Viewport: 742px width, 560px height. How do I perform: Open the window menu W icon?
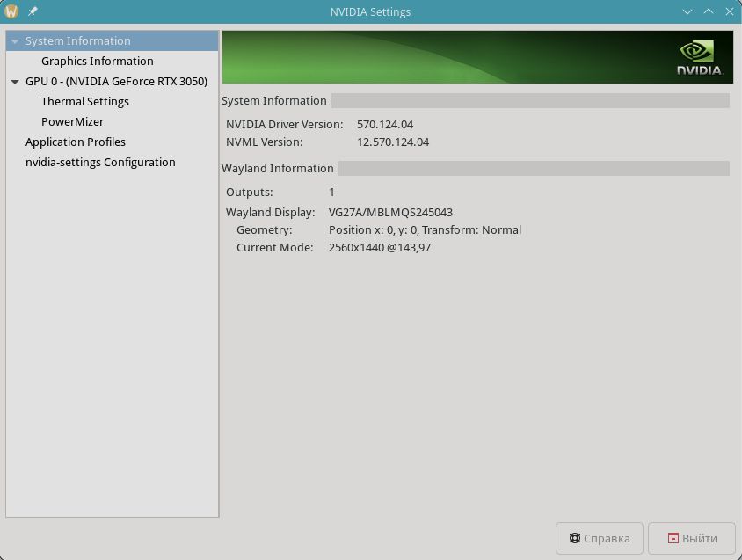[x=11, y=11]
